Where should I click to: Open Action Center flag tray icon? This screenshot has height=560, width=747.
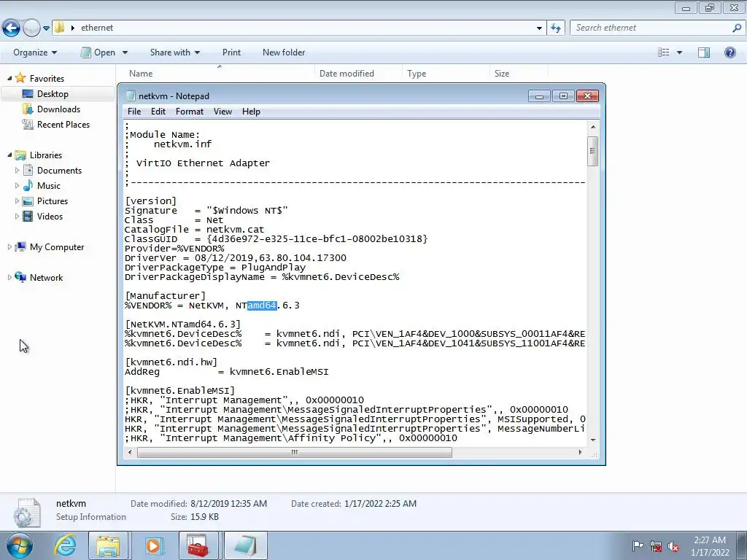coord(638,545)
